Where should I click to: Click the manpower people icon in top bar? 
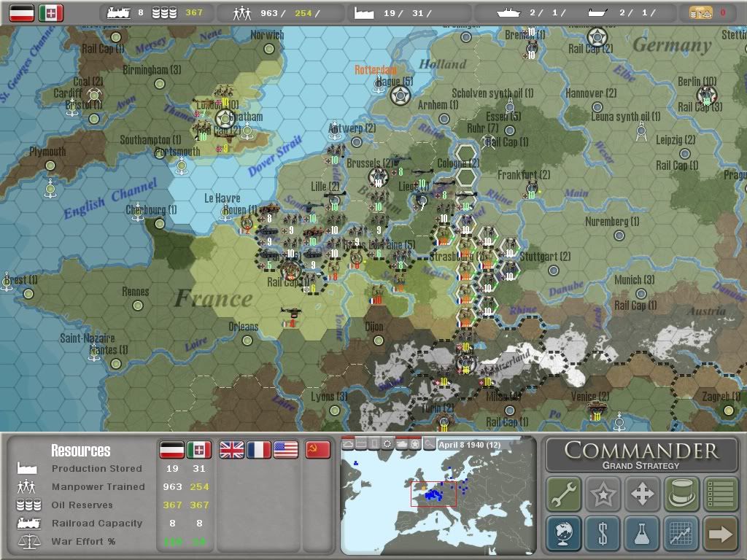(242, 13)
